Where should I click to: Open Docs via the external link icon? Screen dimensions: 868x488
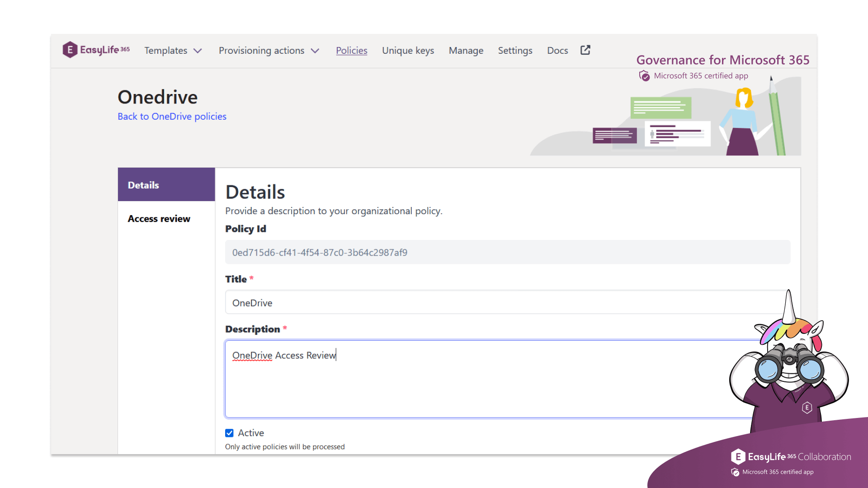[585, 50]
